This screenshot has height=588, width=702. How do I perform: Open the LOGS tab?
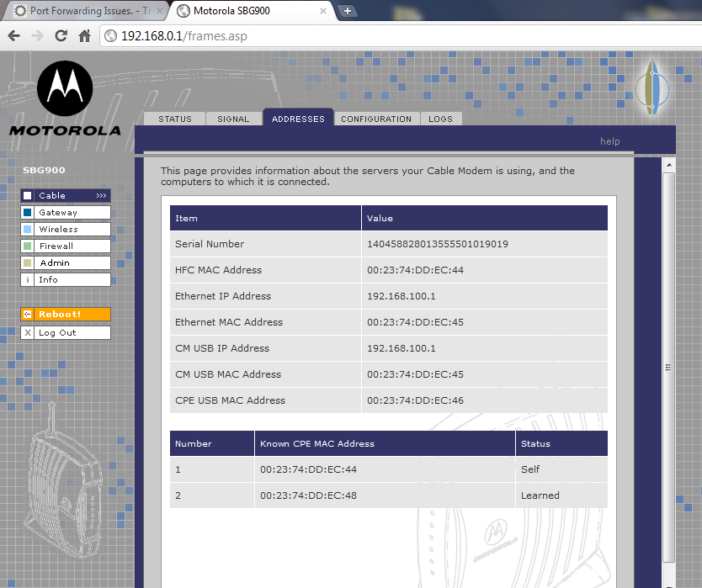click(x=441, y=119)
